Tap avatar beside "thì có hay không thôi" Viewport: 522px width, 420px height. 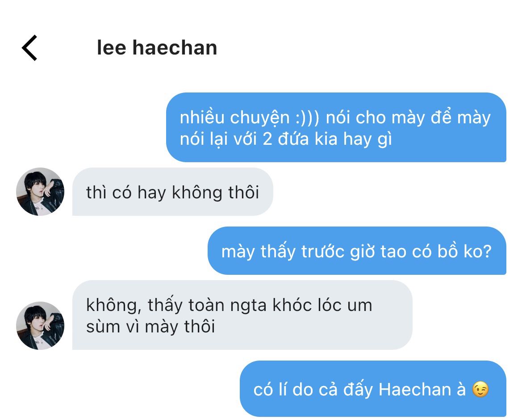[x=40, y=192]
